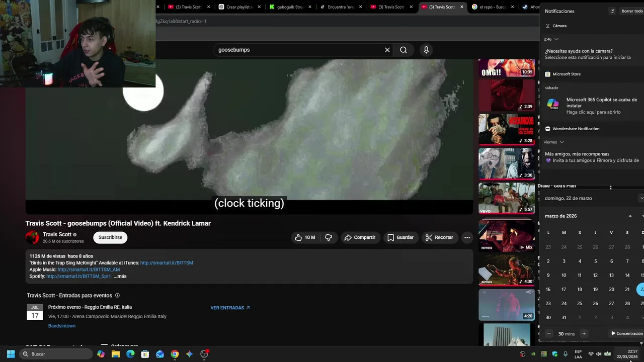Open File Explorer from the taskbar
The height and width of the screenshot is (362, 644).
click(x=116, y=354)
